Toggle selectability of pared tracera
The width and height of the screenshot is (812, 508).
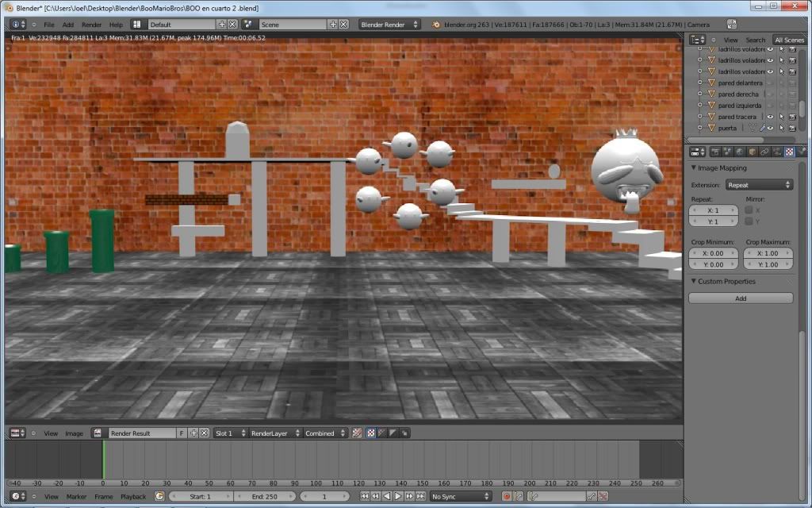click(x=782, y=117)
